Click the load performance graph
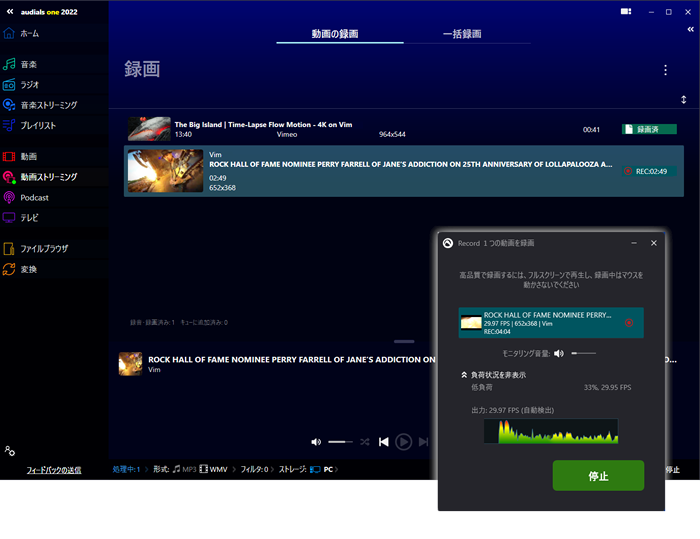700x539 pixels. 551,431
